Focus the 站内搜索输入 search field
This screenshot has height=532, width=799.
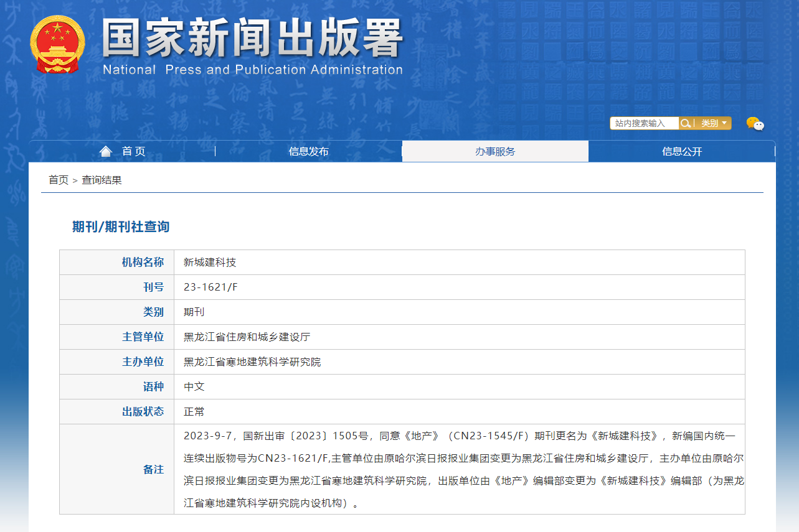pyautogui.click(x=644, y=123)
